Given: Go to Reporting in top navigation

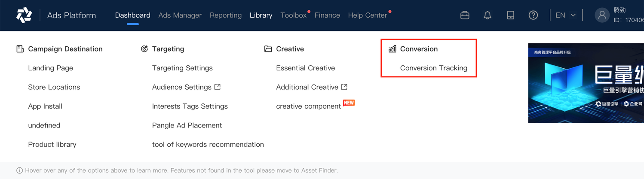Looking at the screenshot, I should click(226, 15).
